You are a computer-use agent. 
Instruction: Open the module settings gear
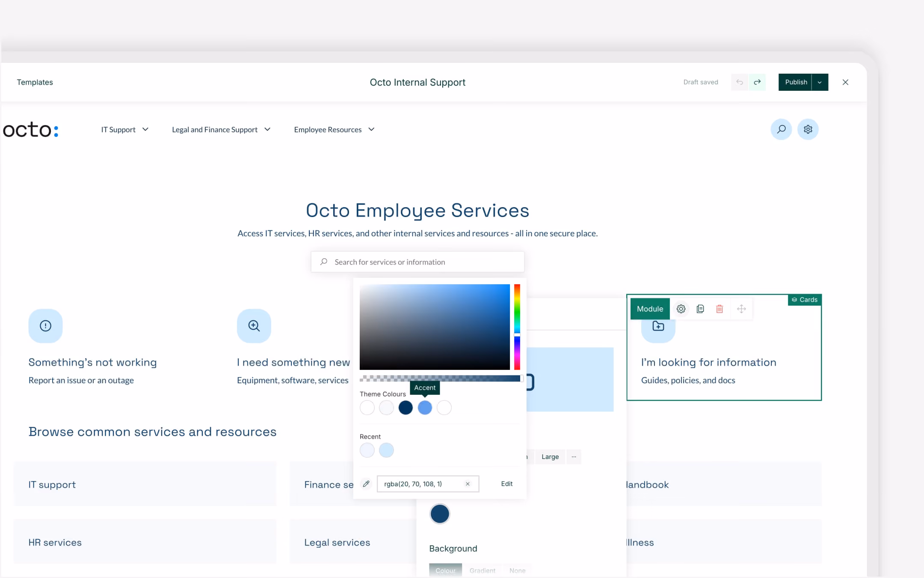tap(681, 309)
